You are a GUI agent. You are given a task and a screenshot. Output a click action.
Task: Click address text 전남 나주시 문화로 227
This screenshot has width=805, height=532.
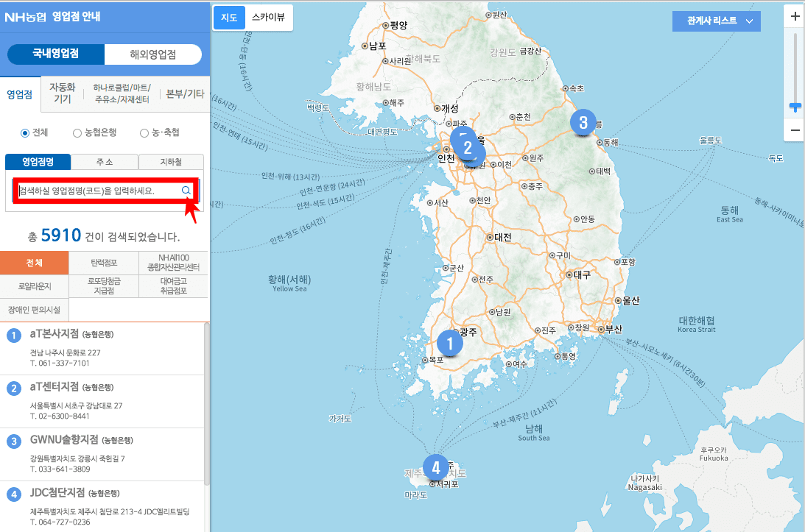click(x=66, y=353)
